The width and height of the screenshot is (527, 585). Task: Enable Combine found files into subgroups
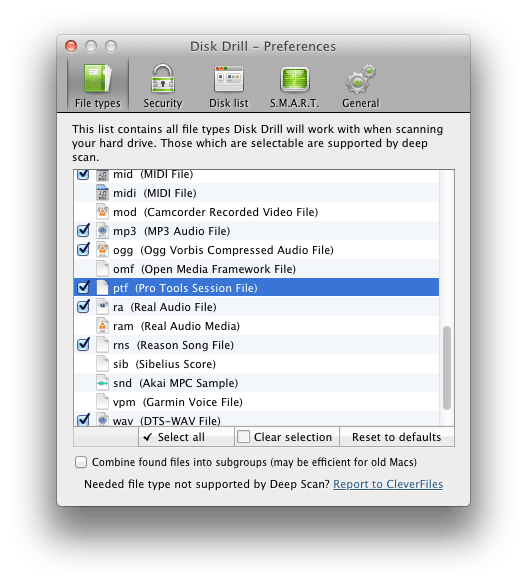click(81, 462)
